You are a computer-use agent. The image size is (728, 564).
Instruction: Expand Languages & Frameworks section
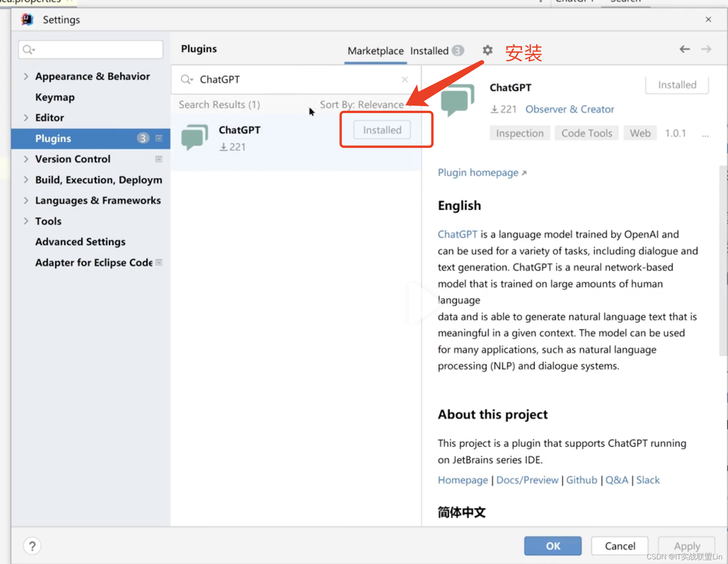click(26, 200)
